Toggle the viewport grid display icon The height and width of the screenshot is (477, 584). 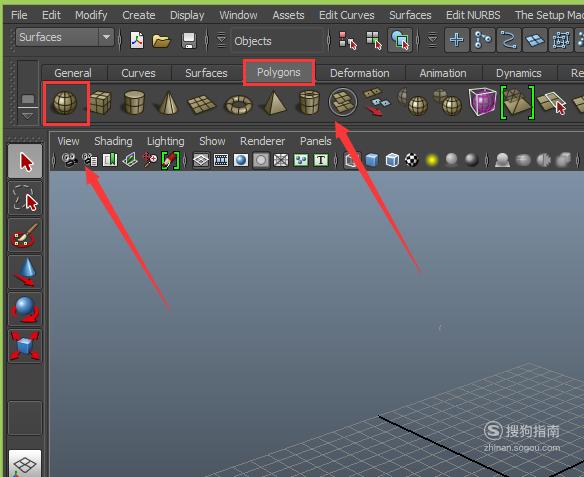pyautogui.click(x=201, y=160)
